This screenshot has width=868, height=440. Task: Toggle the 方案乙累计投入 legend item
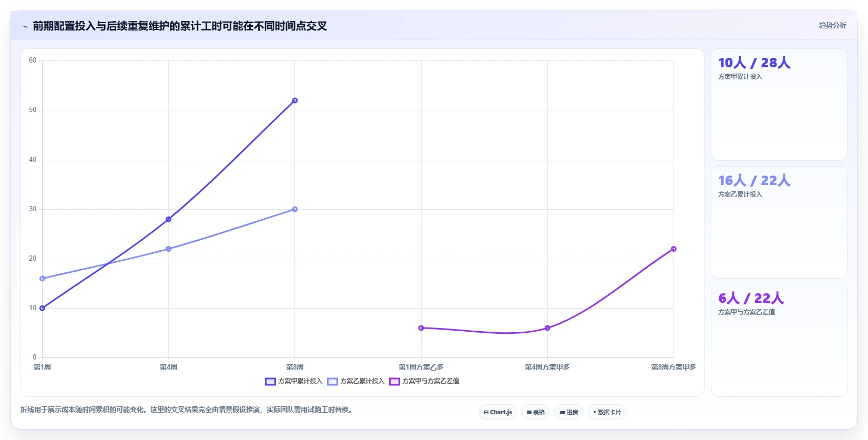pos(356,381)
